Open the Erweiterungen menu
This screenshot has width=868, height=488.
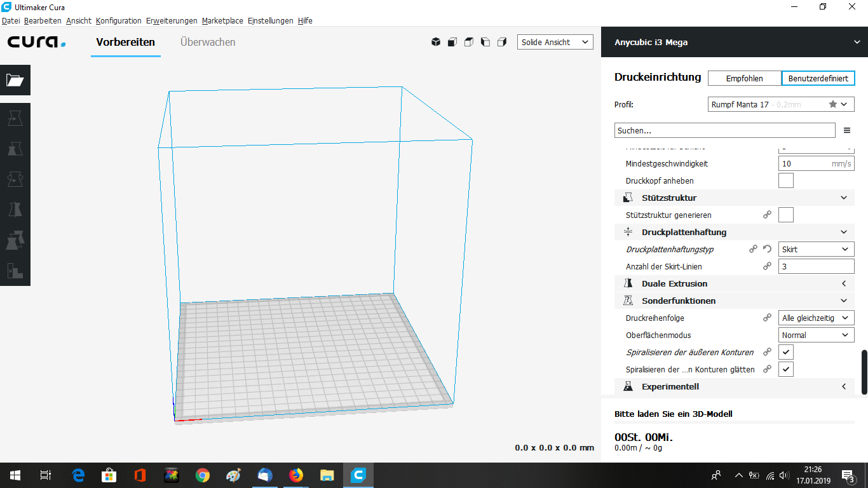[x=172, y=21]
